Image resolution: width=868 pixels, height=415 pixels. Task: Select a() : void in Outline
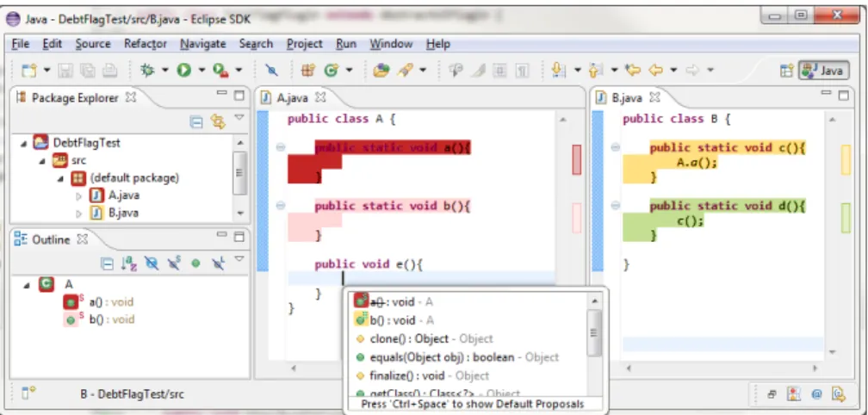coord(98,302)
